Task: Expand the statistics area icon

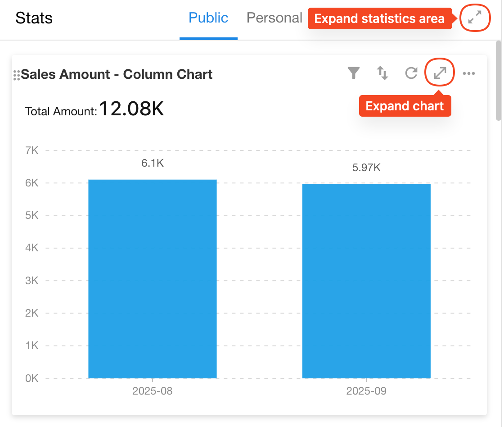Action: (475, 18)
